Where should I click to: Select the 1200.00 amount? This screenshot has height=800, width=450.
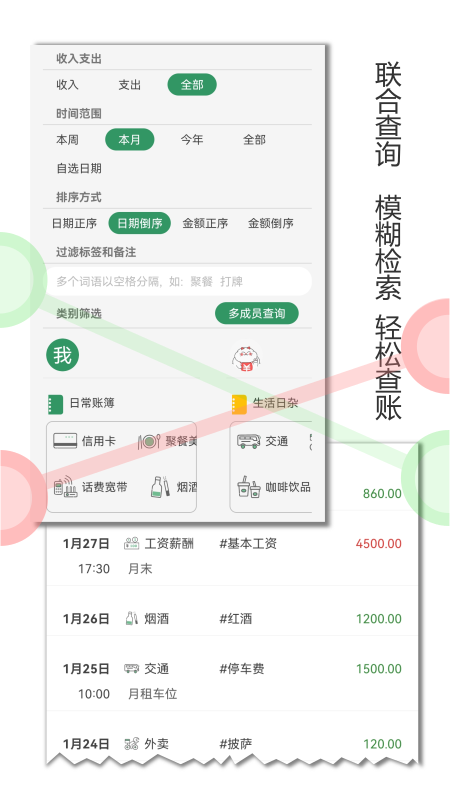point(379,619)
